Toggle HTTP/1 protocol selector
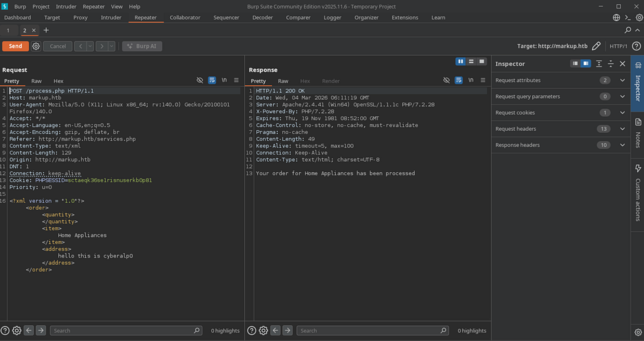The image size is (644, 341). (618, 46)
